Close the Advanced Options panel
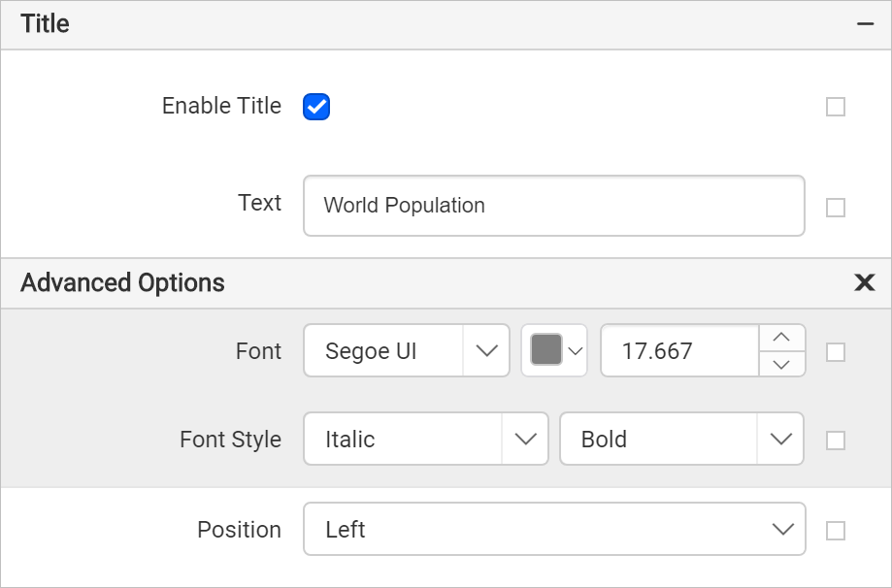This screenshot has width=892, height=588. click(864, 282)
